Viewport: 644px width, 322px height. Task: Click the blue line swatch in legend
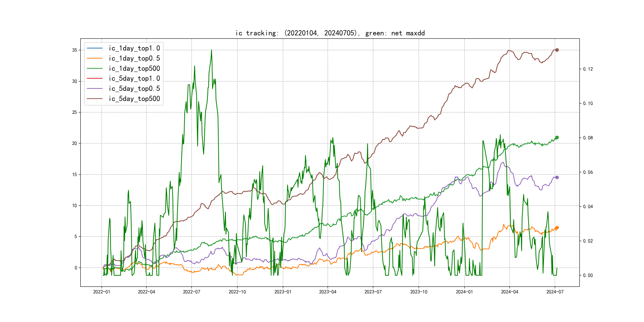click(x=94, y=48)
